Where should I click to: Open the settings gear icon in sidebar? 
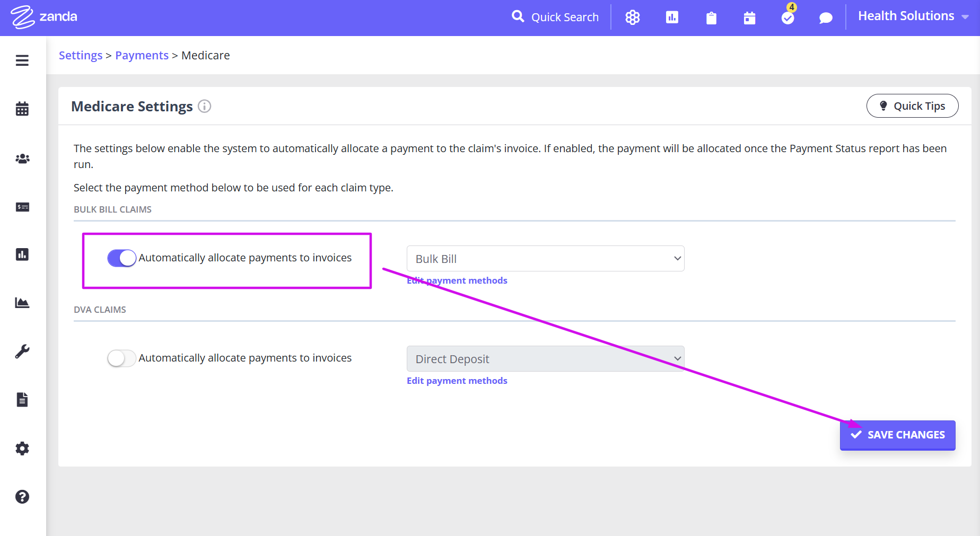coord(22,449)
